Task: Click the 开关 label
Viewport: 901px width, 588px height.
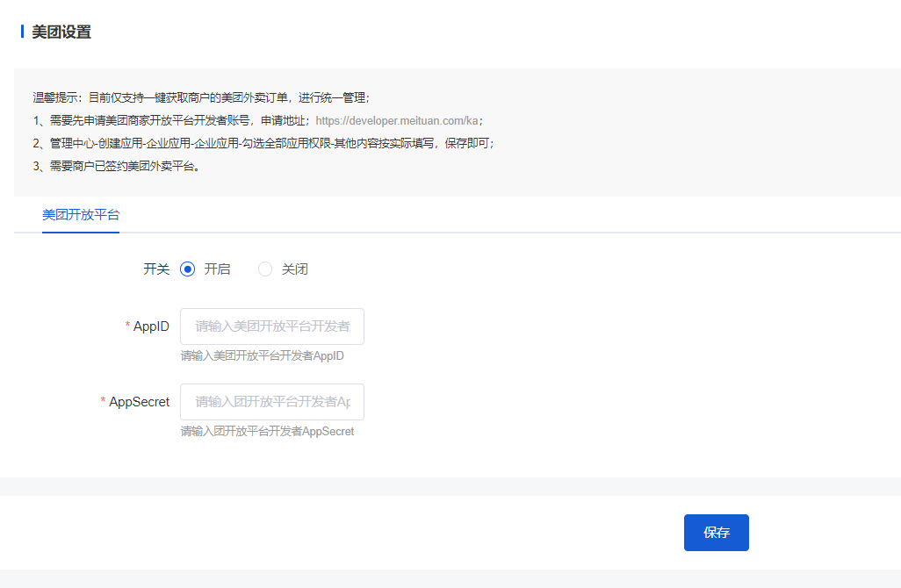Action: point(156,269)
